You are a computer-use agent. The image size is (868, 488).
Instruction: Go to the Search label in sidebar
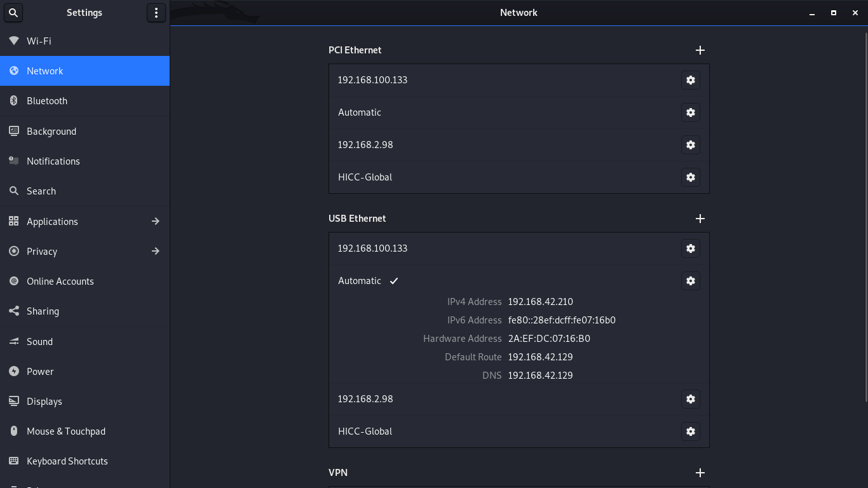point(41,191)
